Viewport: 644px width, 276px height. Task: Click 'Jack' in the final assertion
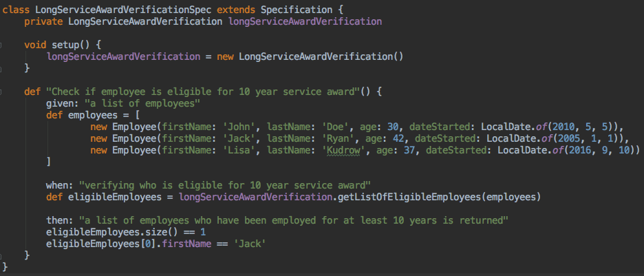pyautogui.click(x=250, y=244)
